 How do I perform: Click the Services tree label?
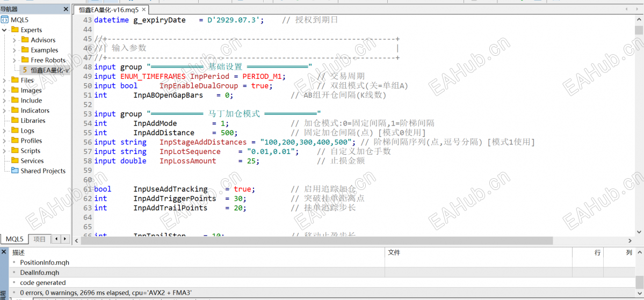pos(32,161)
